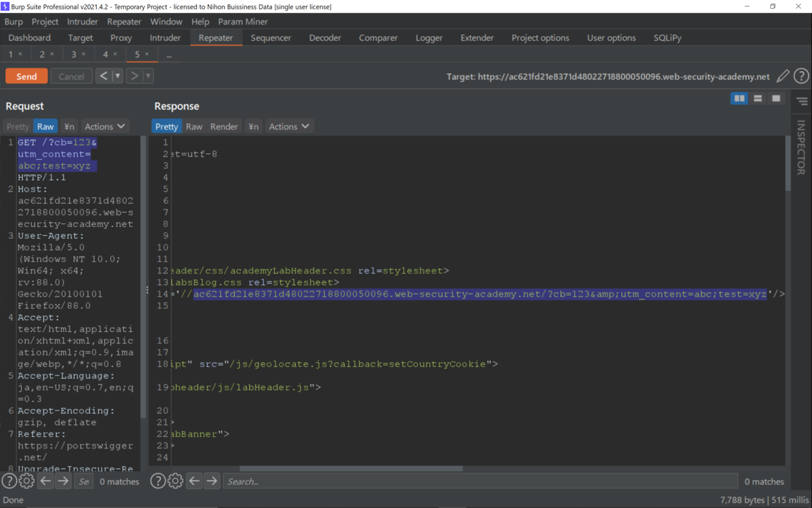
Task: Open the Help menu
Action: point(200,22)
